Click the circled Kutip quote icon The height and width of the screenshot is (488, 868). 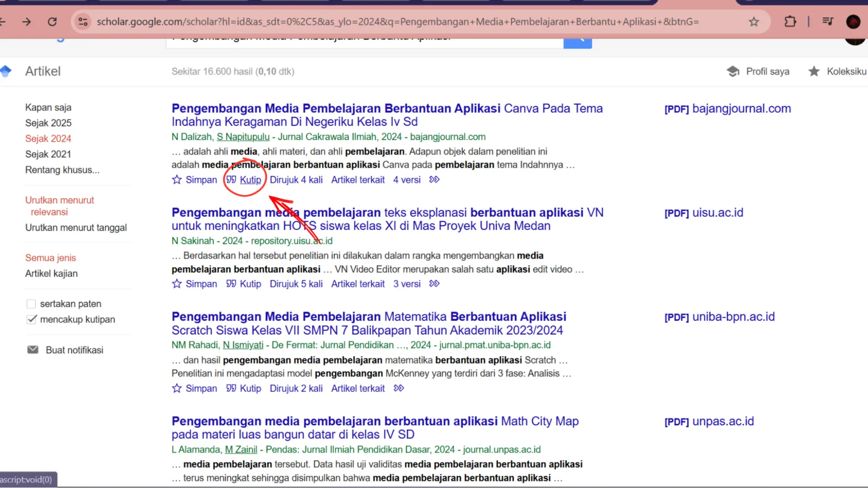(232, 179)
